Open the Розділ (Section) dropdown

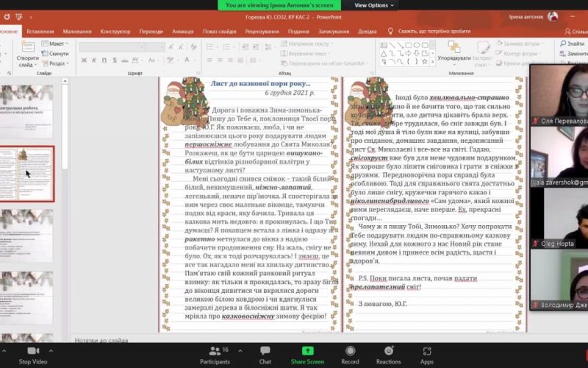[56, 63]
